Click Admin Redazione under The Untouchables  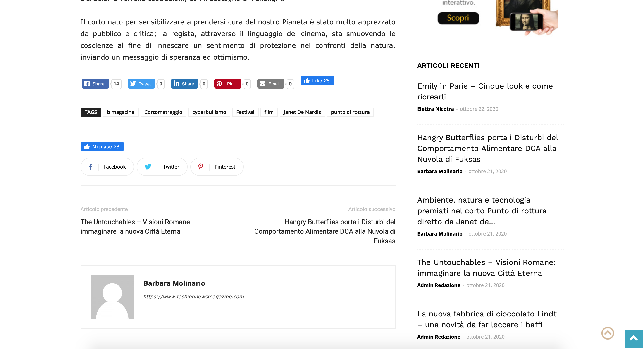(439, 285)
